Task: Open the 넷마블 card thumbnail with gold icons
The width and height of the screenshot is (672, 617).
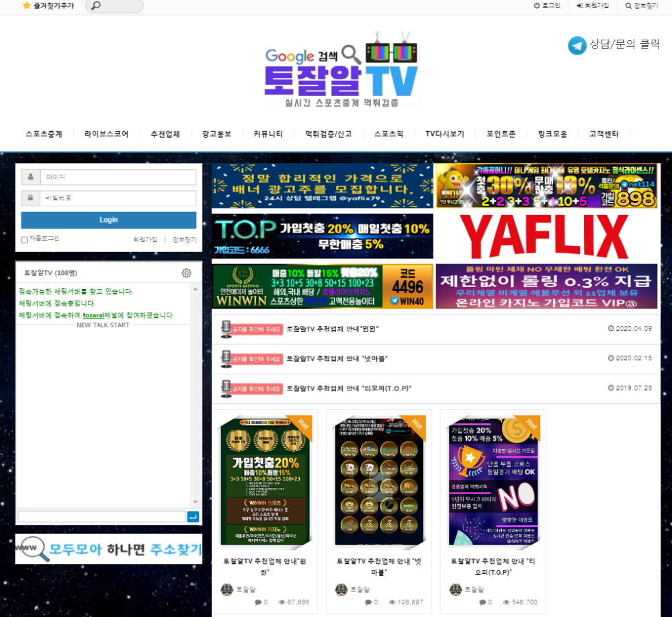Action: click(x=380, y=482)
